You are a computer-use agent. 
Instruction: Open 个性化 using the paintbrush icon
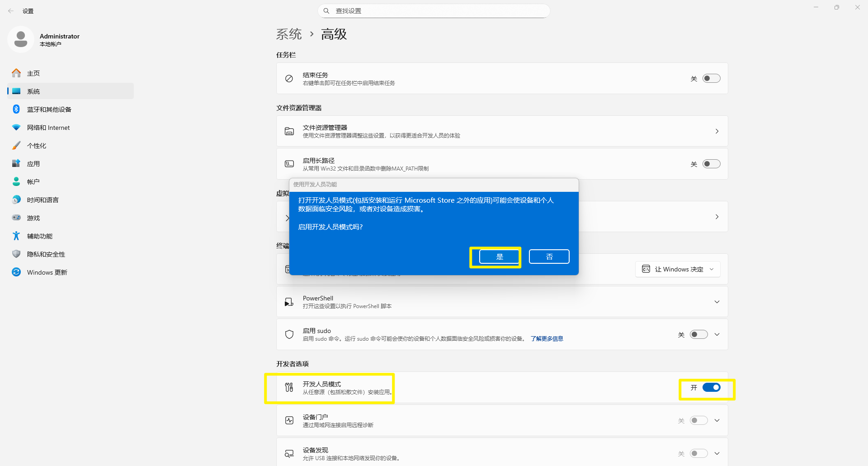16,146
